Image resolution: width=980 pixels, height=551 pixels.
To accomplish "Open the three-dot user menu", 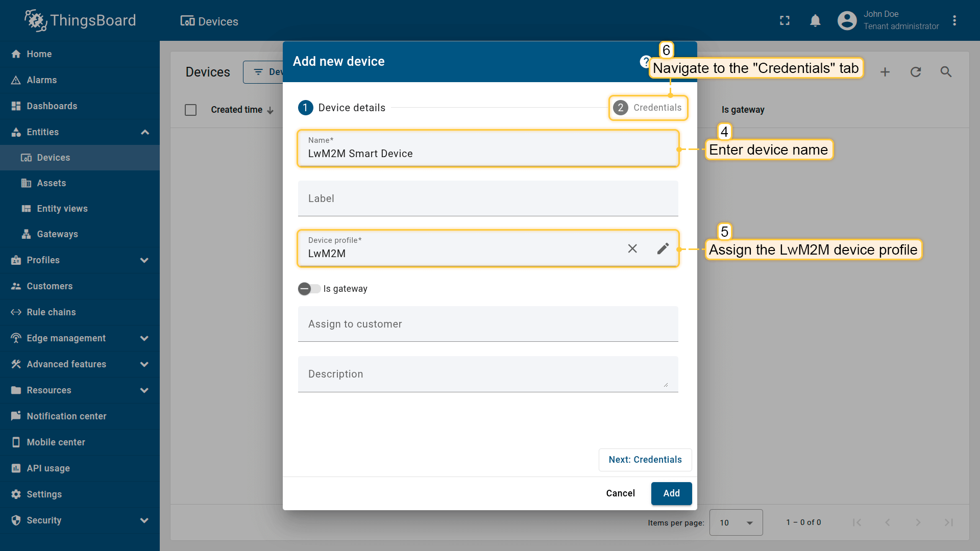I will point(954,21).
